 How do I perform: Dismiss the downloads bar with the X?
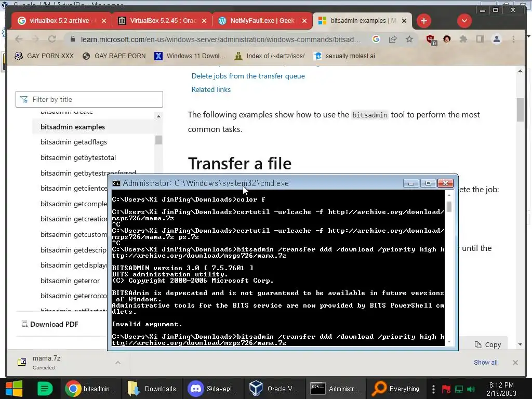coord(515,362)
